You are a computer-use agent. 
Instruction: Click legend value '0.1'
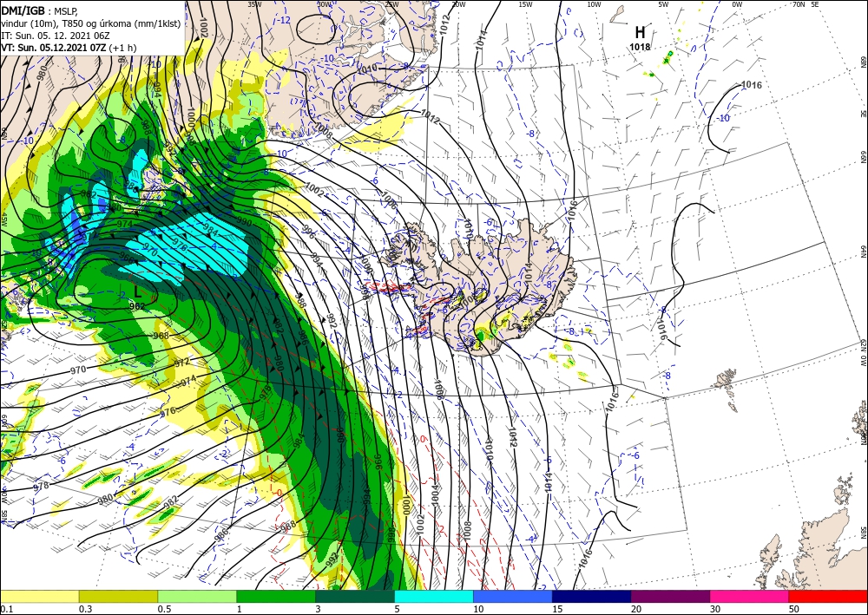click(x=6, y=609)
